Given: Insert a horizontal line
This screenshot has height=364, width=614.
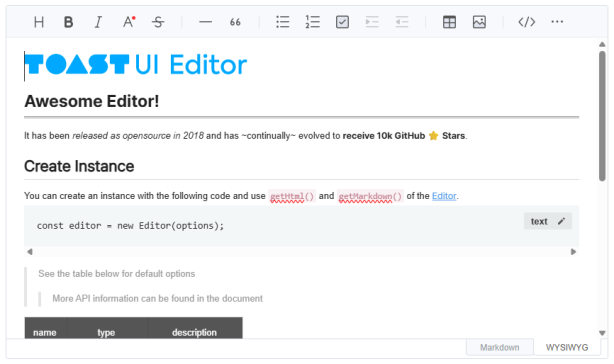Looking at the screenshot, I should coord(205,22).
